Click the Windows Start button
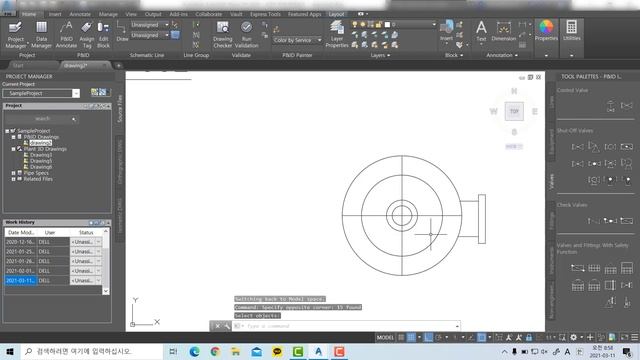The width and height of the screenshot is (640, 360). click(10, 351)
